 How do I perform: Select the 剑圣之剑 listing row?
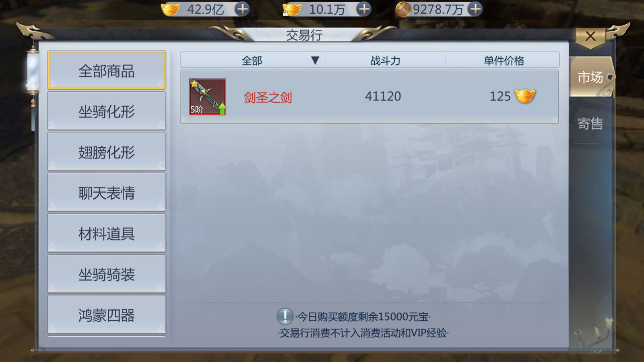coord(369,97)
